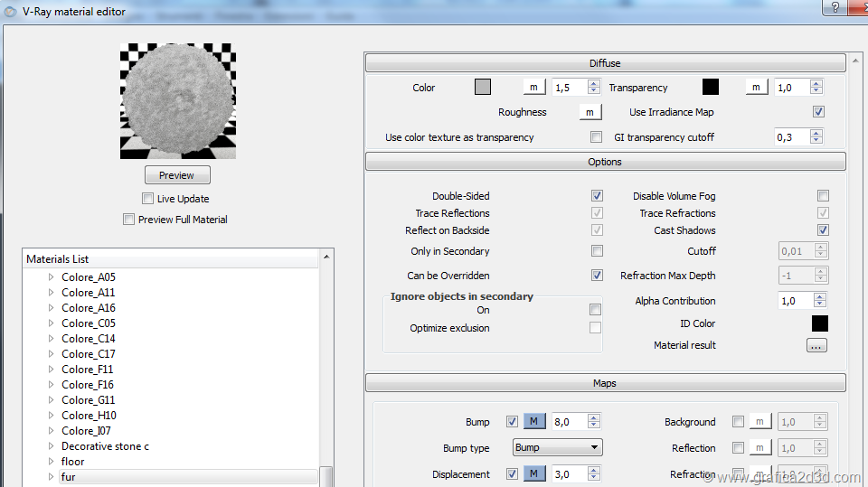The width and height of the screenshot is (868, 487).
Task: Collapse the Diffuse section header
Action: 605,63
